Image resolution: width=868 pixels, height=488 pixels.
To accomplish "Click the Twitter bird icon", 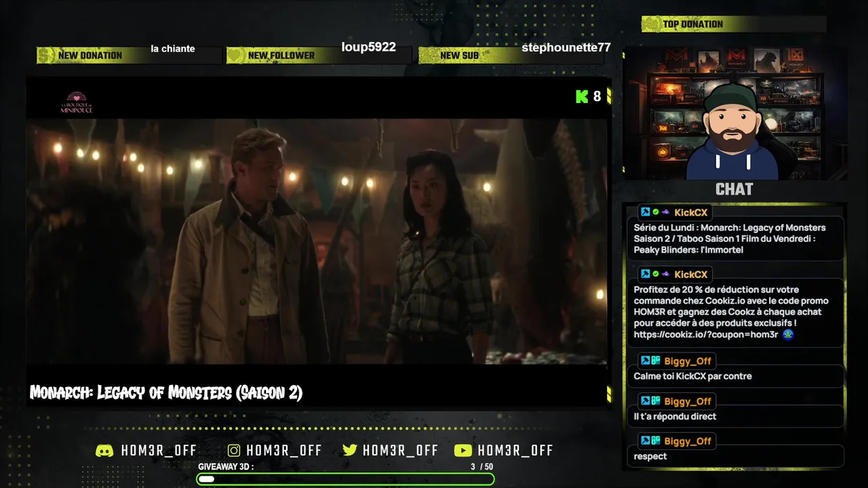I will click(350, 451).
